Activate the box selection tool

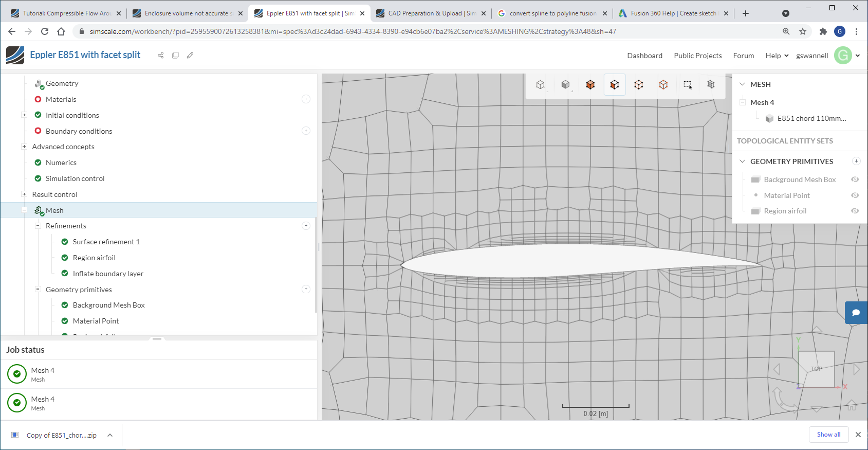688,85
